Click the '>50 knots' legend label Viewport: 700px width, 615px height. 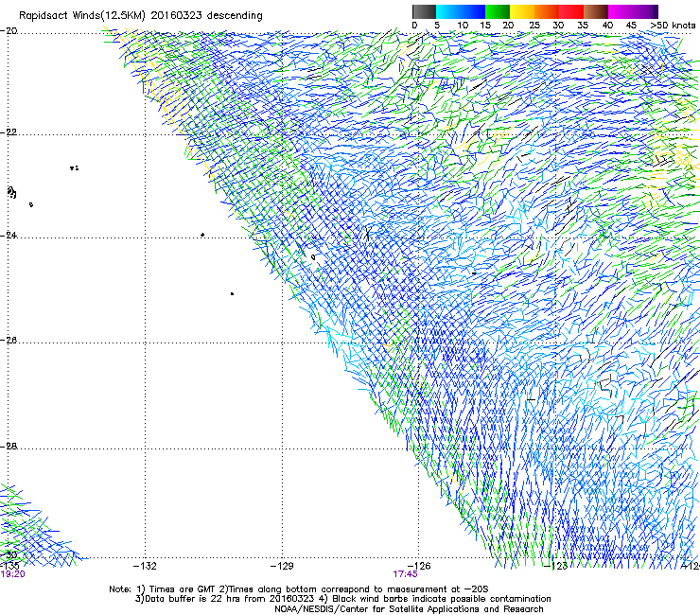(673, 26)
